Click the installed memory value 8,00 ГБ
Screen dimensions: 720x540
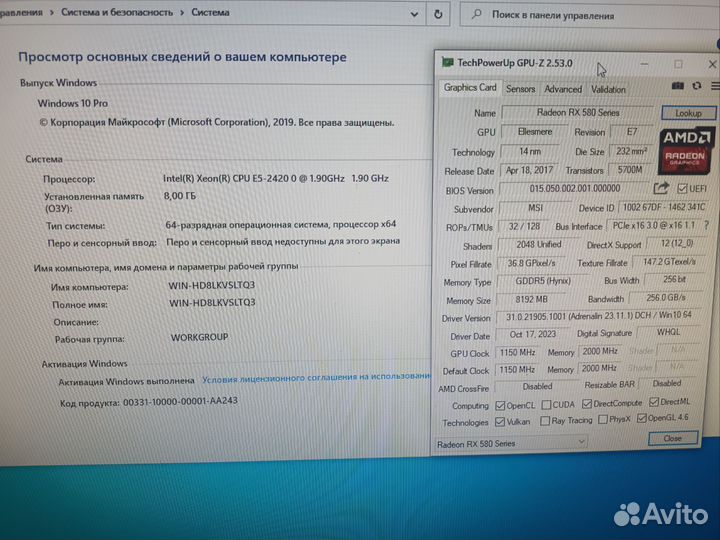180,196
